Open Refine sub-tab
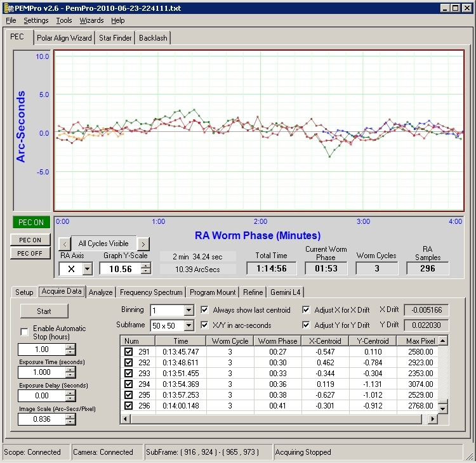 point(253,292)
